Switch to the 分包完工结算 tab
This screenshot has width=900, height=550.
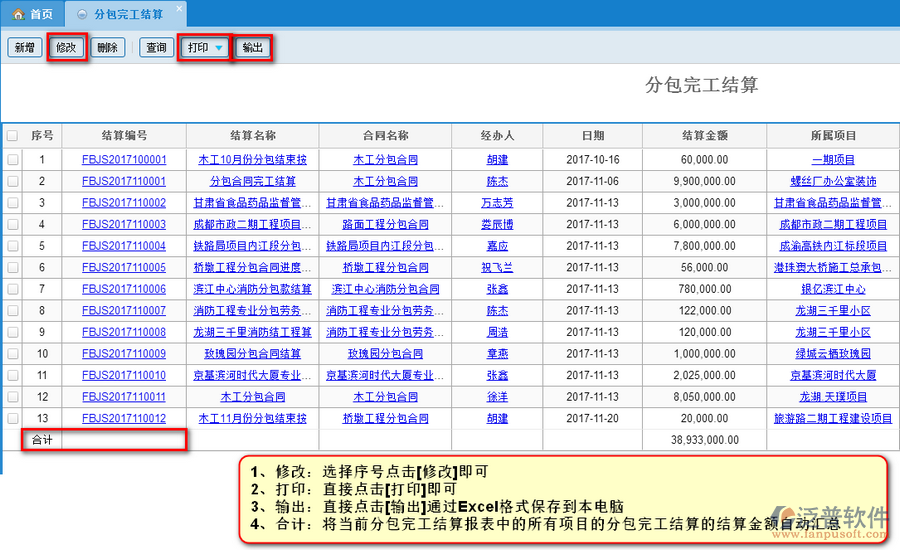click(x=127, y=14)
